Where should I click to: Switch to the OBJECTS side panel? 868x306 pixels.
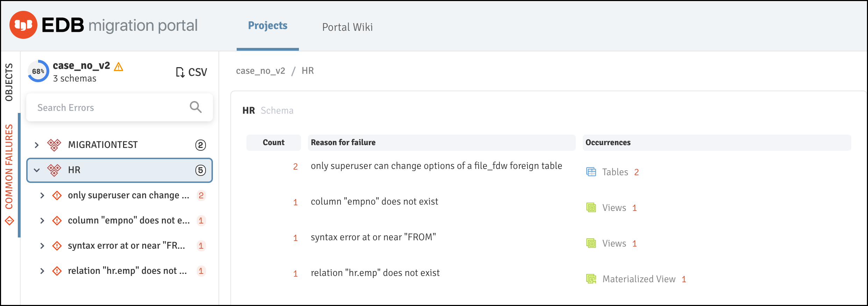(9, 82)
